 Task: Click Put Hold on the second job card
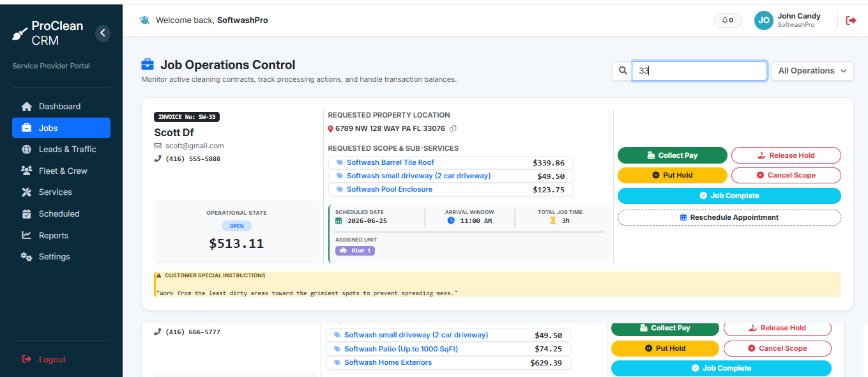[x=665, y=348]
